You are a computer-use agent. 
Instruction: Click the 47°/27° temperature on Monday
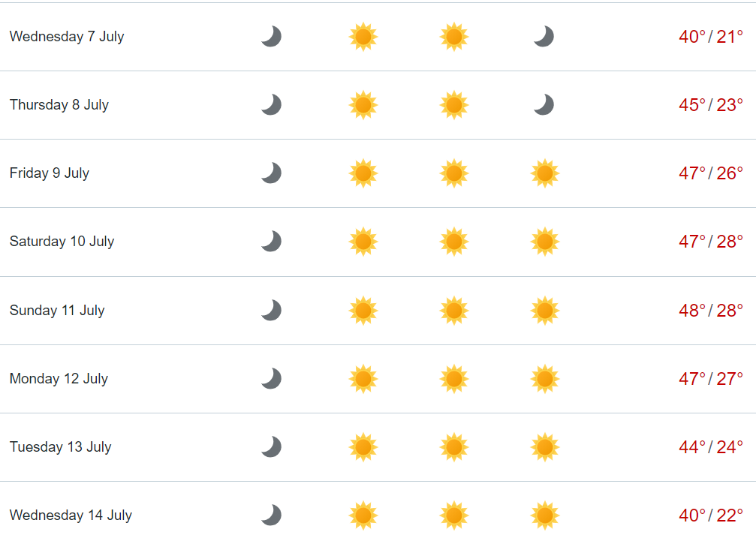pyautogui.click(x=711, y=379)
